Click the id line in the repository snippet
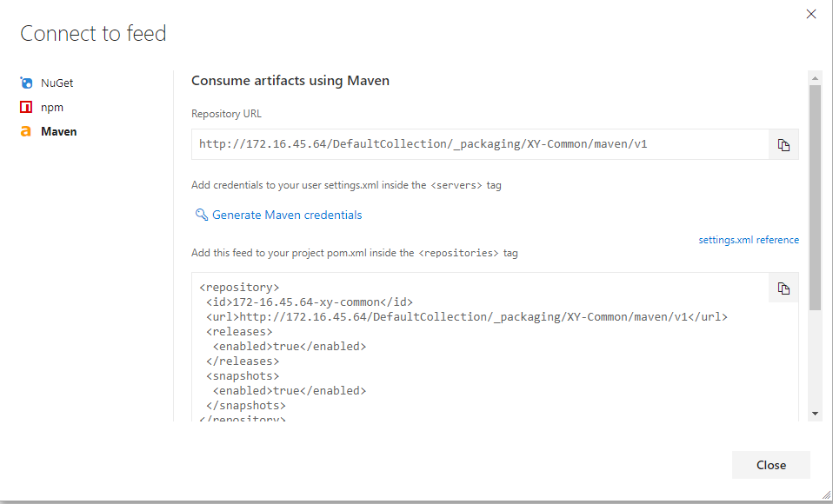The width and height of the screenshot is (833, 504). (x=309, y=302)
